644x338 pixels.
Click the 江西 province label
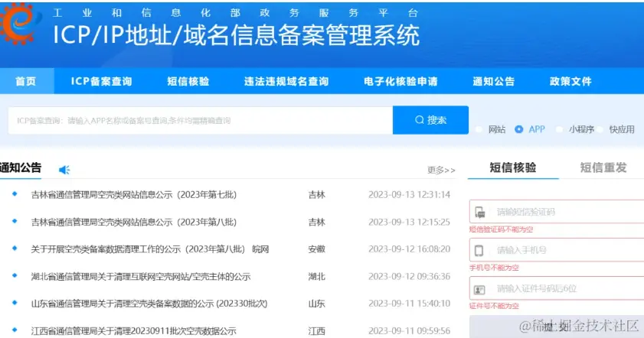pos(317,330)
